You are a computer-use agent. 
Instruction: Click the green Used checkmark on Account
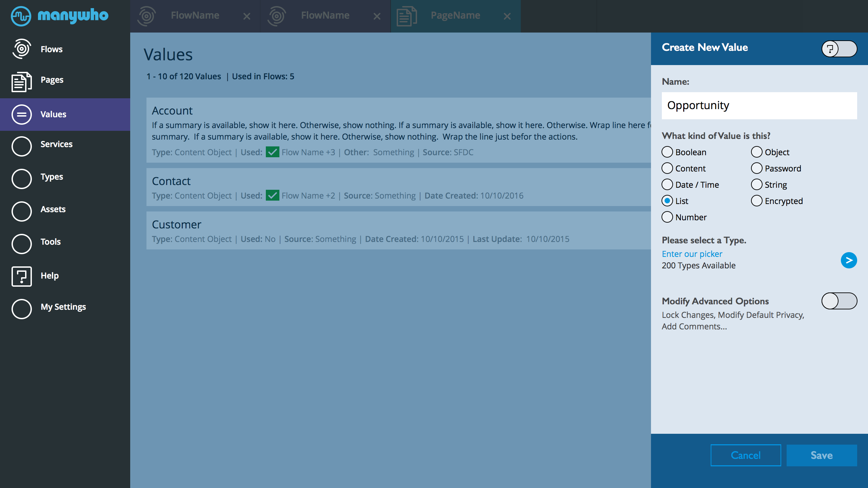(272, 152)
